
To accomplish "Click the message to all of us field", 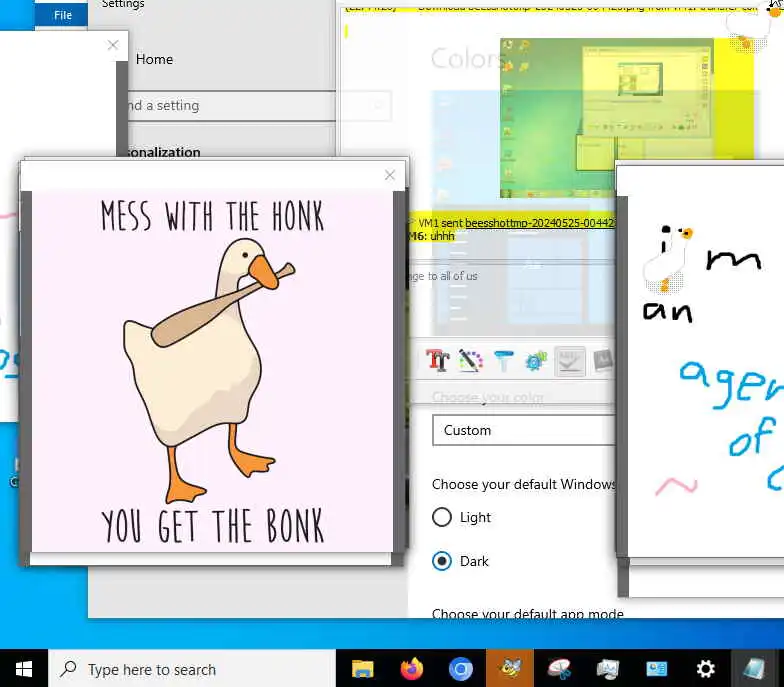I will (512, 276).
